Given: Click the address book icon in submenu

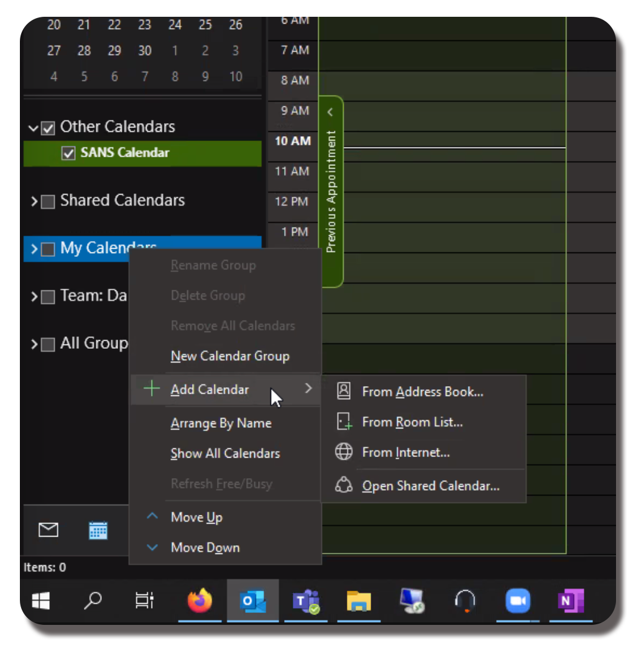Looking at the screenshot, I should 344,391.
